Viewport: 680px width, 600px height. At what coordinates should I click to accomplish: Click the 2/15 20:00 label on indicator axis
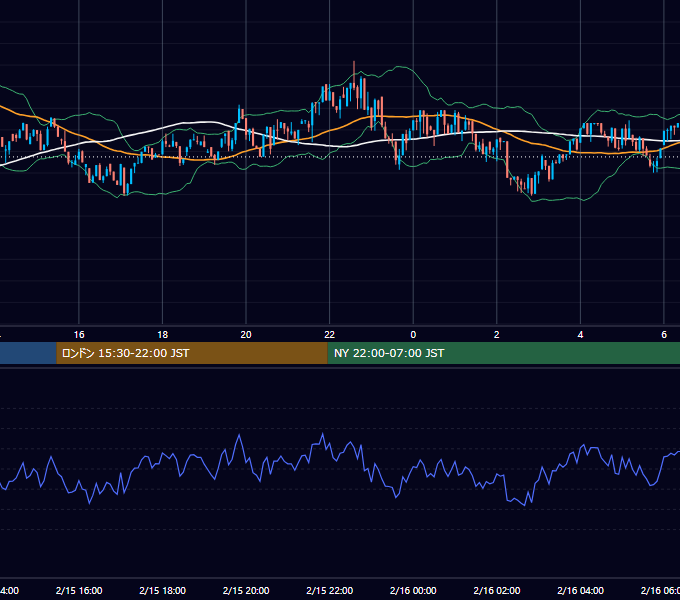click(x=246, y=590)
